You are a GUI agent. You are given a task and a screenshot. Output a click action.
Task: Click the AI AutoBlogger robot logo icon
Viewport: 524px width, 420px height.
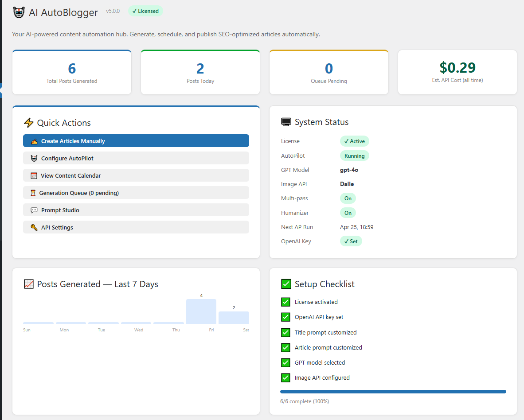(19, 12)
